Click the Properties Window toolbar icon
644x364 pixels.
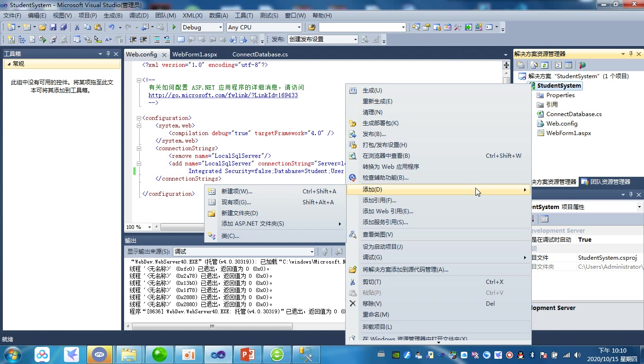(426, 27)
